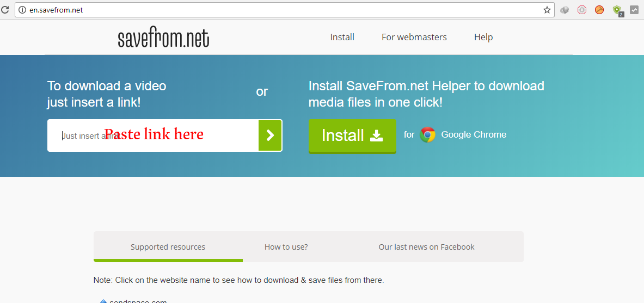644x303 pixels.
Task: Click the Google Chrome logo icon
Action: coord(427,135)
